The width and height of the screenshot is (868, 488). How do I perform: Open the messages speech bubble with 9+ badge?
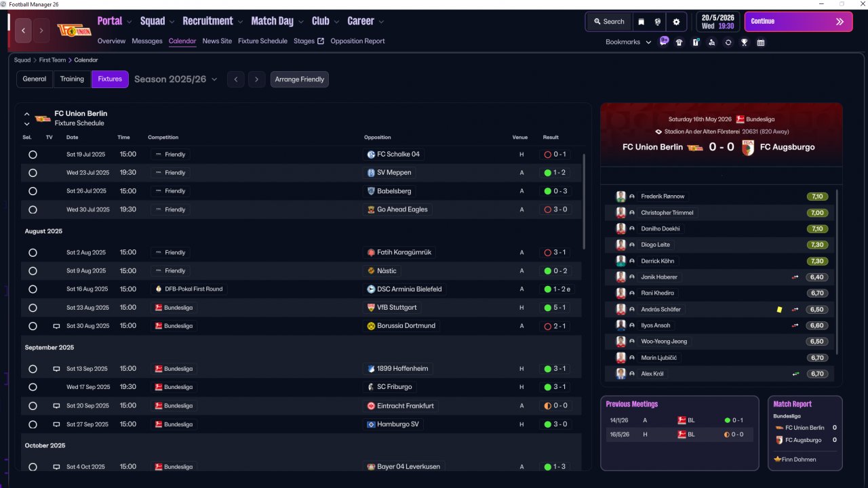(x=663, y=41)
